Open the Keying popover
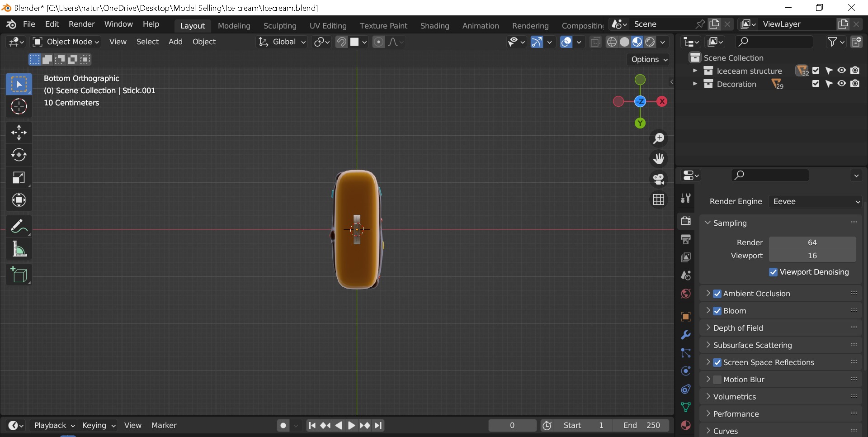 (98, 426)
